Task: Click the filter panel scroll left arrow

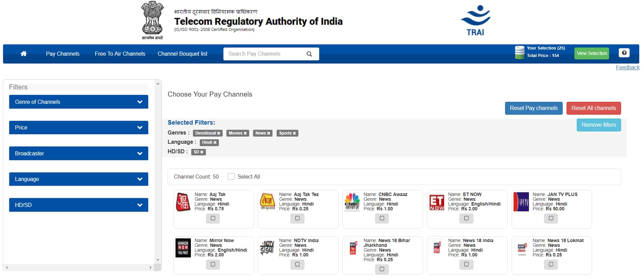Action: click(x=6, y=268)
